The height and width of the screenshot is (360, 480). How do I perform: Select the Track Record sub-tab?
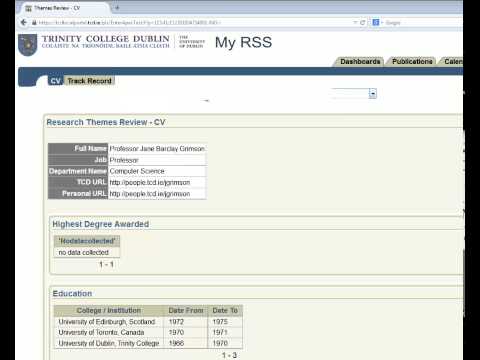point(89,81)
